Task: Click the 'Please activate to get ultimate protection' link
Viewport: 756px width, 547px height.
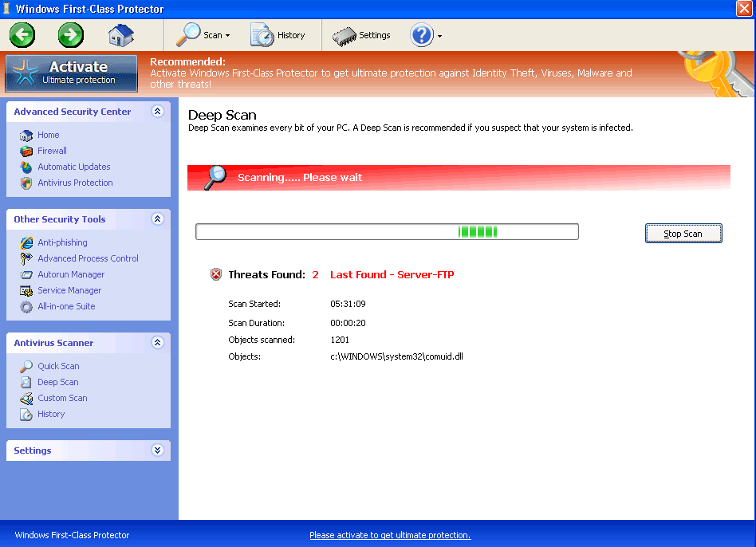Action: [x=390, y=535]
